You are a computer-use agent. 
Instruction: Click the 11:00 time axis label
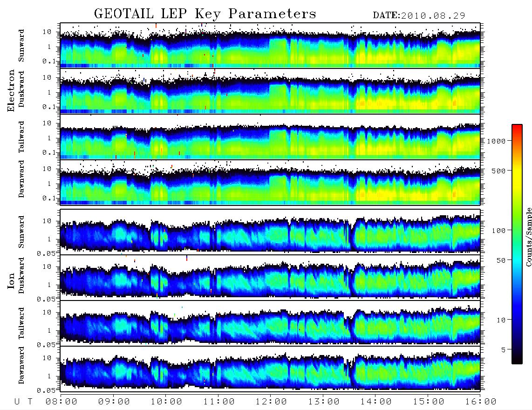click(219, 402)
